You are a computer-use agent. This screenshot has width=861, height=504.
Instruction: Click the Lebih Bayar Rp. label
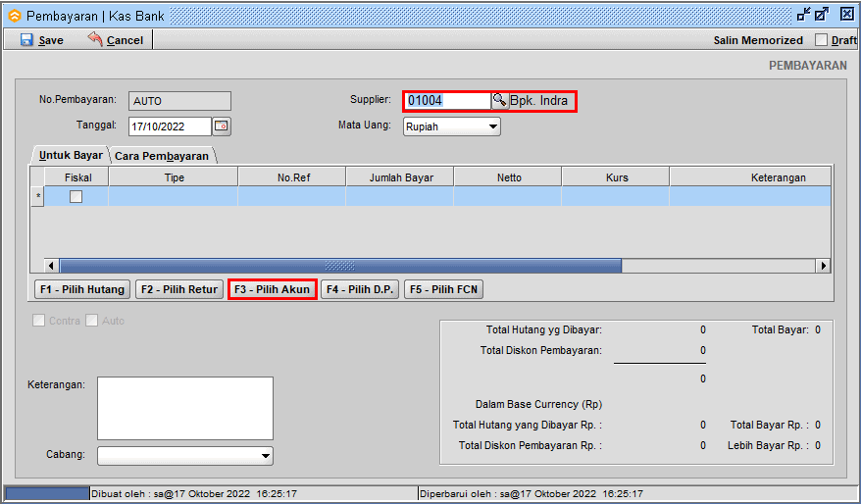(768, 445)
